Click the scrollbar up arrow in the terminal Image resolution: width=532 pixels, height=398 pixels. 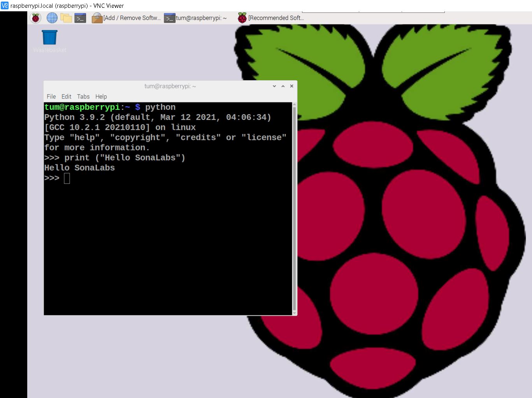coord(294,104)
